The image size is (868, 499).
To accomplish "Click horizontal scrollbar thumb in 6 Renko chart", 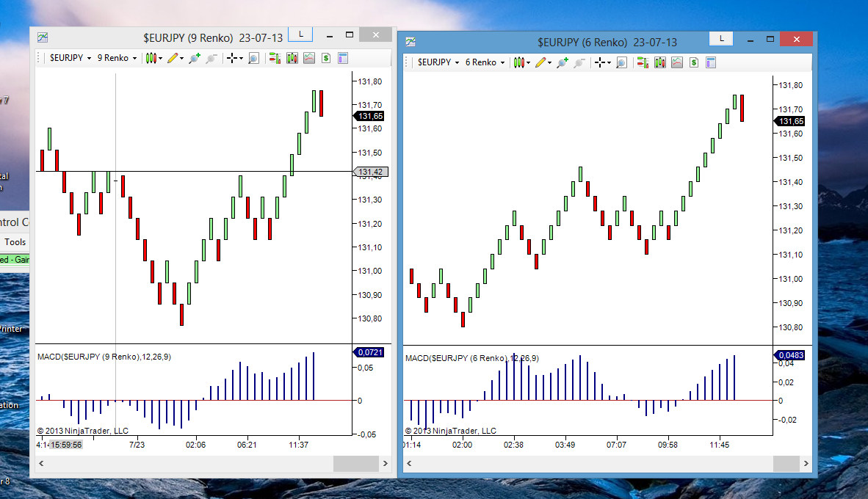I will click(786, 464).
